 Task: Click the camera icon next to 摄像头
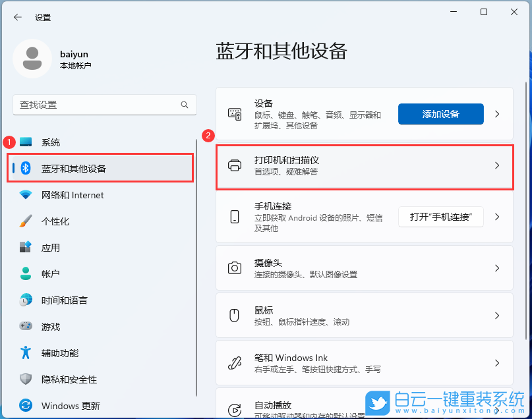pos(234,267)
